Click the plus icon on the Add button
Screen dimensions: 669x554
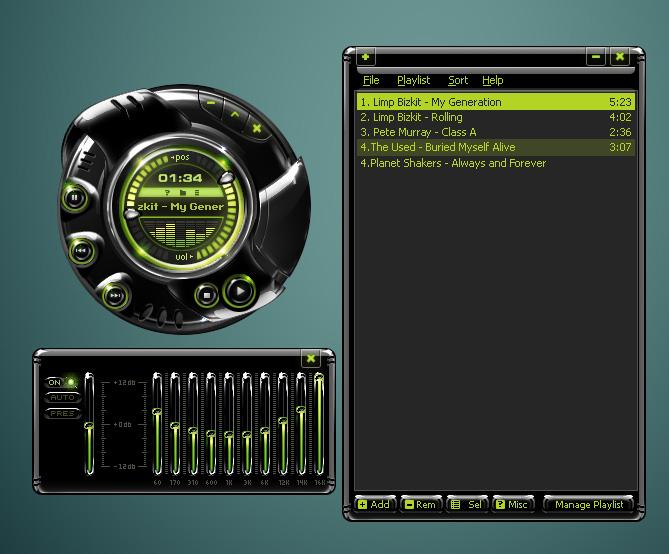362,505
